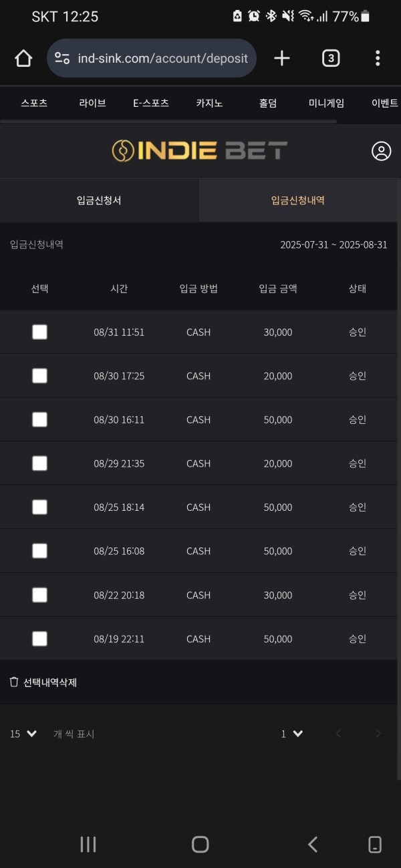This screenshot has height=868, width=401.
Task: Open browser tab switcher showing 3 tabs
Action: click(330, 58)
